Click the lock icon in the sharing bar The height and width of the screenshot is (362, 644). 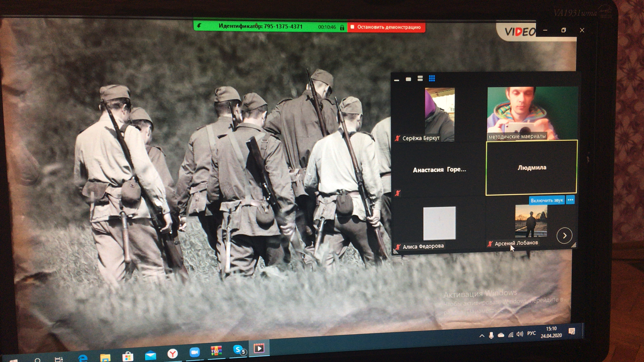[x=342, y=27]
